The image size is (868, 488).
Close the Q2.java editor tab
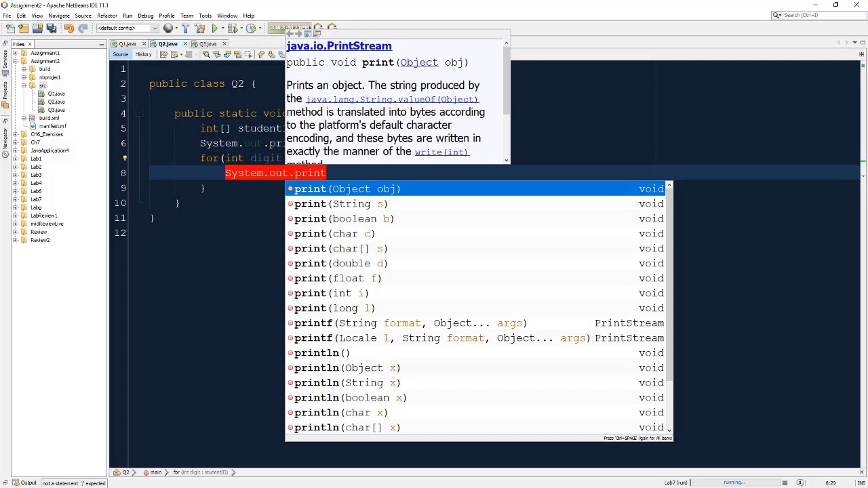pos(184,44)
